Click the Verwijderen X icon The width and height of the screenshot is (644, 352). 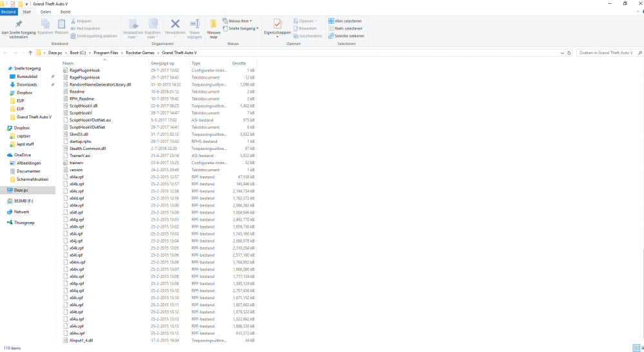click(x=175, y=24)
